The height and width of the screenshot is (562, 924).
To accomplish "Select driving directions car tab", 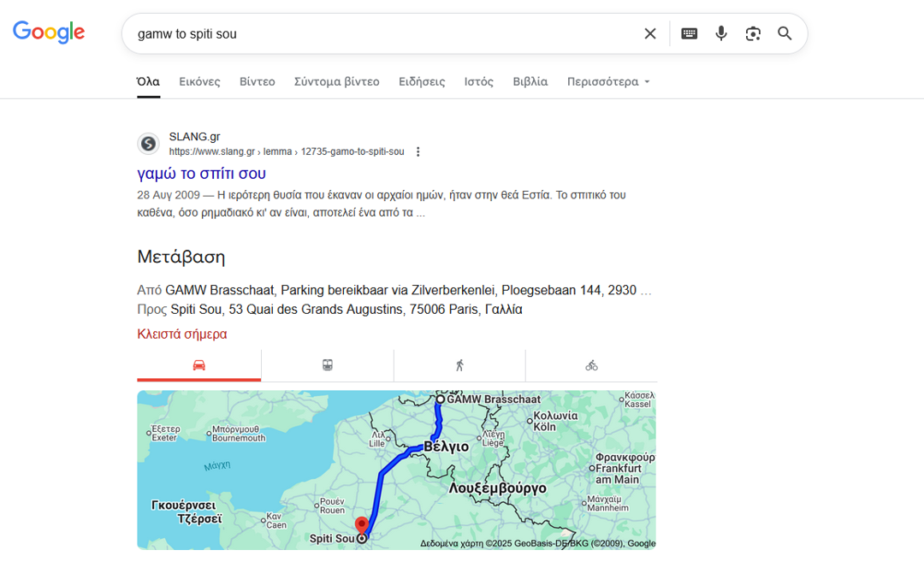I will coord(198,365).
